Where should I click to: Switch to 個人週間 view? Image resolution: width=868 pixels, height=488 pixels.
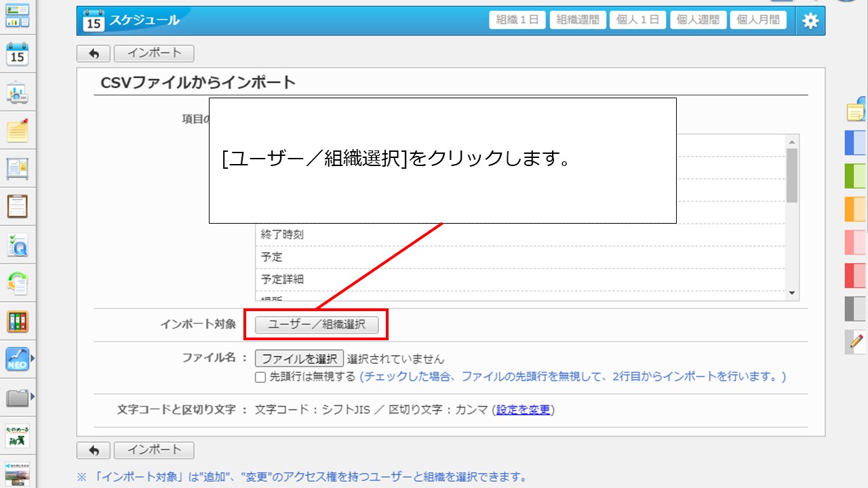(698, 20)
